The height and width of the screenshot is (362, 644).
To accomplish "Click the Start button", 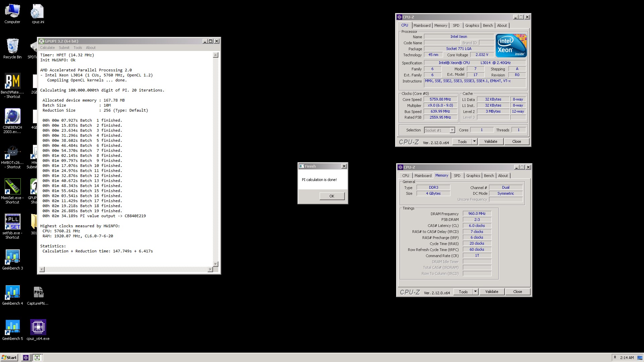I will pos(9,358).
